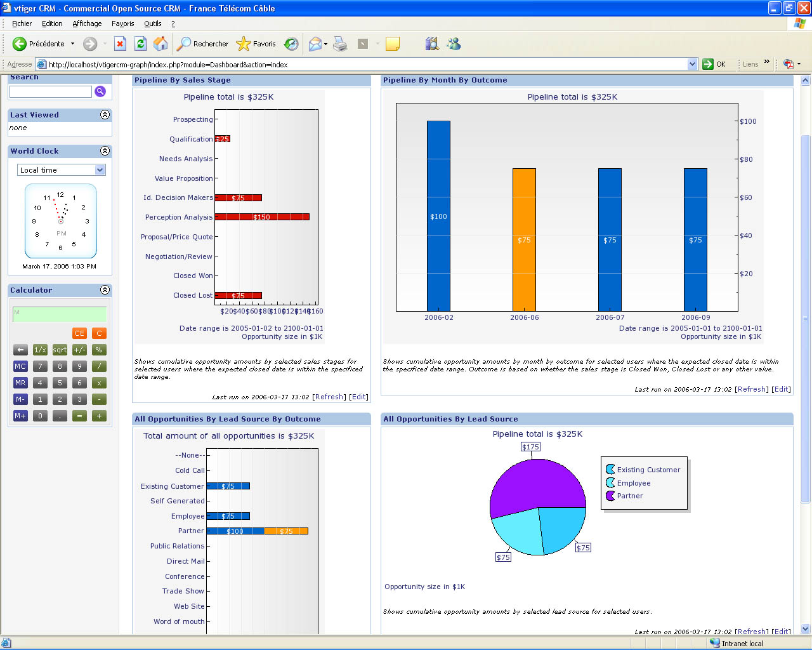Click the Norton antivirus toolbar icon

coord(788,64)
